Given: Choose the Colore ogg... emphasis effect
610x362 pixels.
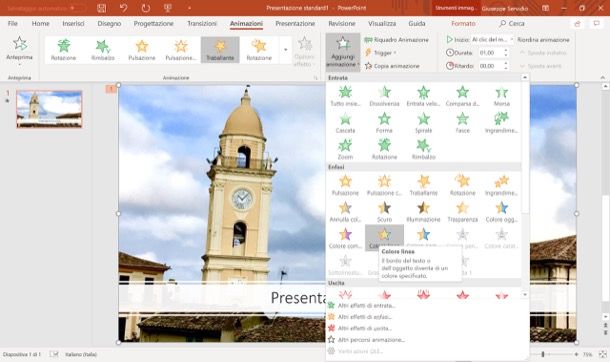Looking at the screenshot, I should tap(501, 212).
